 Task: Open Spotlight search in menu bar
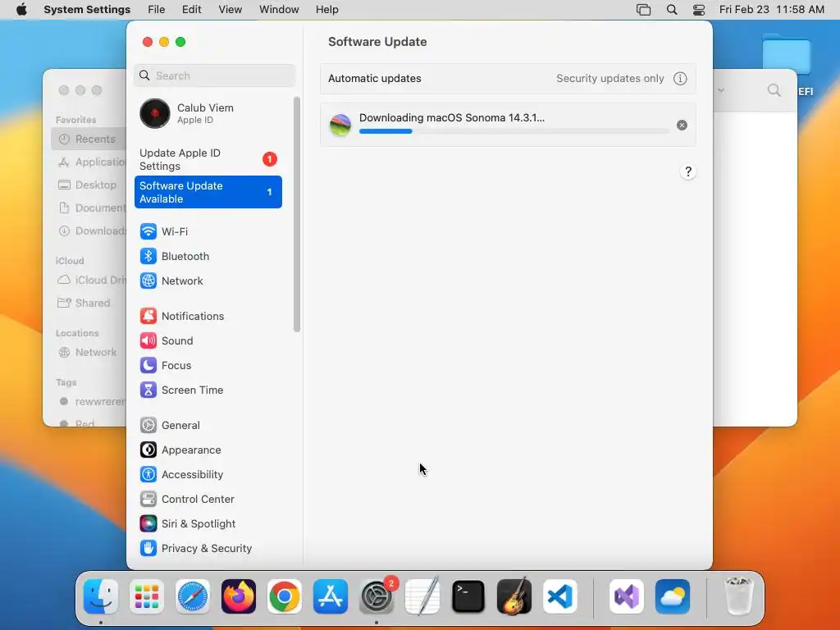(672, 10)
